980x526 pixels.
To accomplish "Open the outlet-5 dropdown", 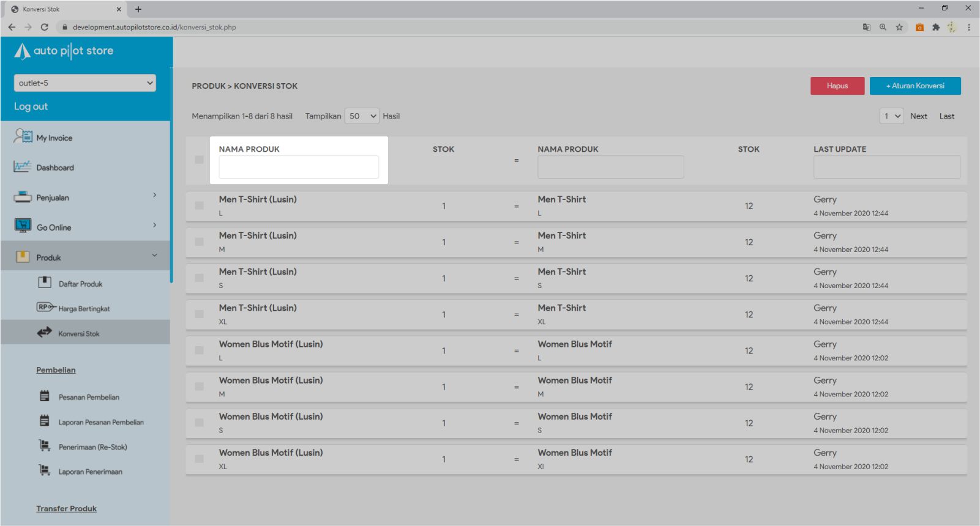I will click(x=85, y=83).
